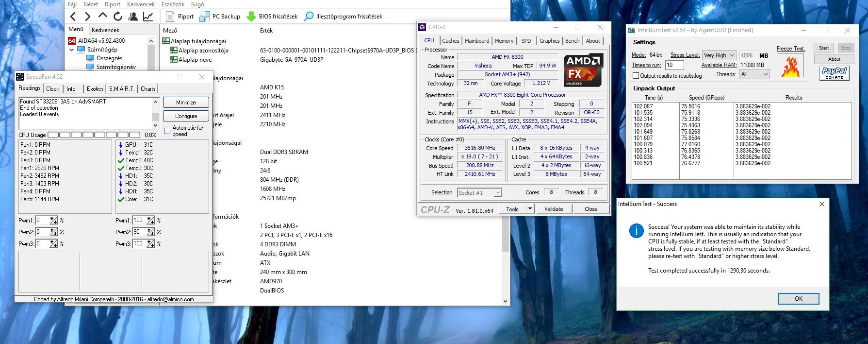Click info icon in Success dialog
This screenshot has height=344, width=868.
[x=636, y=231]
